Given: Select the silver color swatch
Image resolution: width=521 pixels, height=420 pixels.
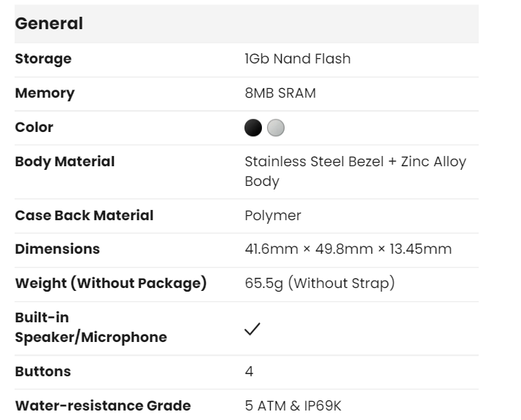Looking at the screenshot, I should pos(275,128).
